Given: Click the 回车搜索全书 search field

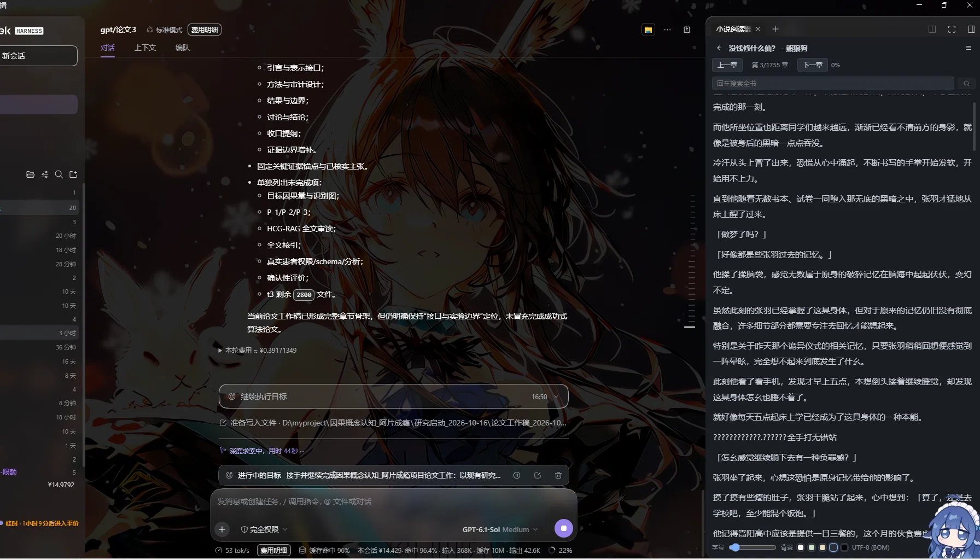Looking at the screenshot, I should (x=833, y=83).
